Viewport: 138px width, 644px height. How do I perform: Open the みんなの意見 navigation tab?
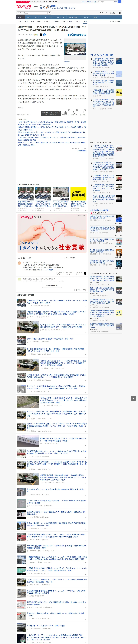click(x=73, y=17)
